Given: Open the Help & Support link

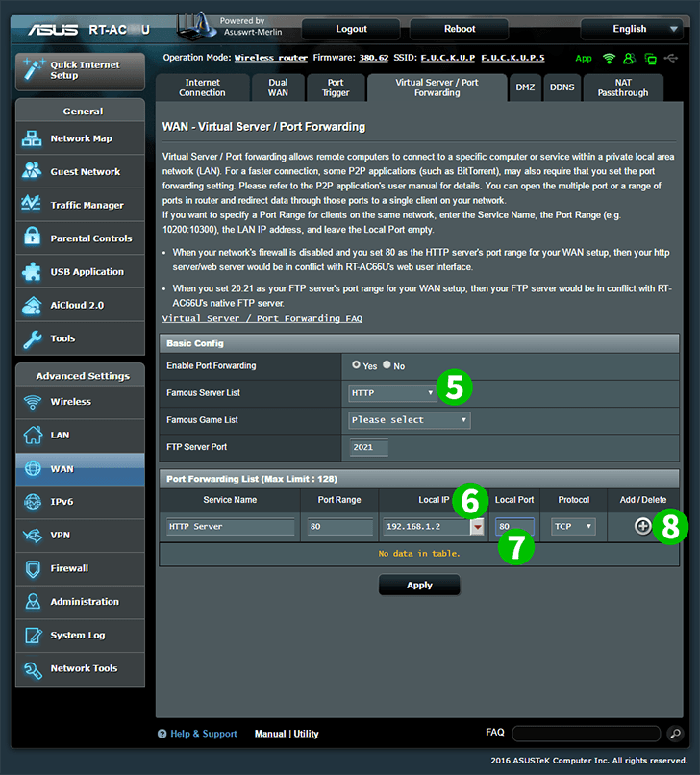Looking at the screenshot, I should pyautogui.click(x=204, y=734).
